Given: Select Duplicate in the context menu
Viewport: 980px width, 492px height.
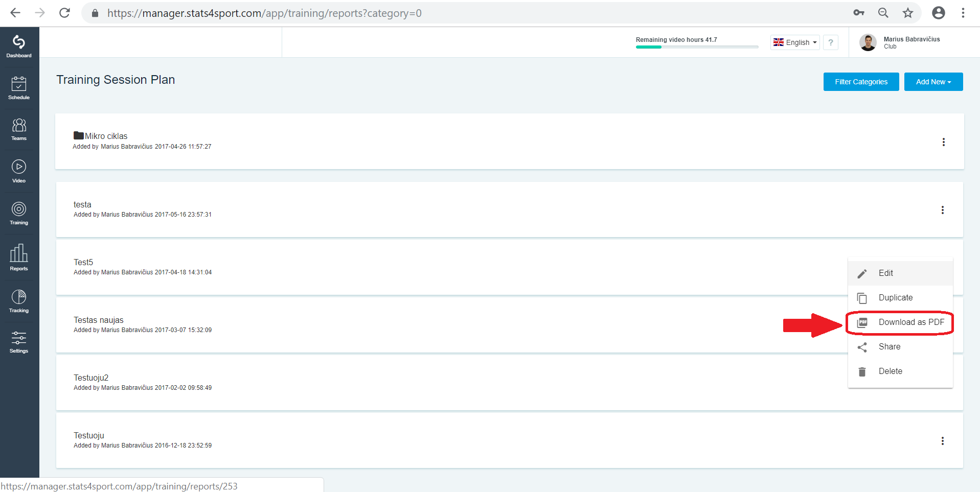Looking at the screenshot, I should click(900, 298).
